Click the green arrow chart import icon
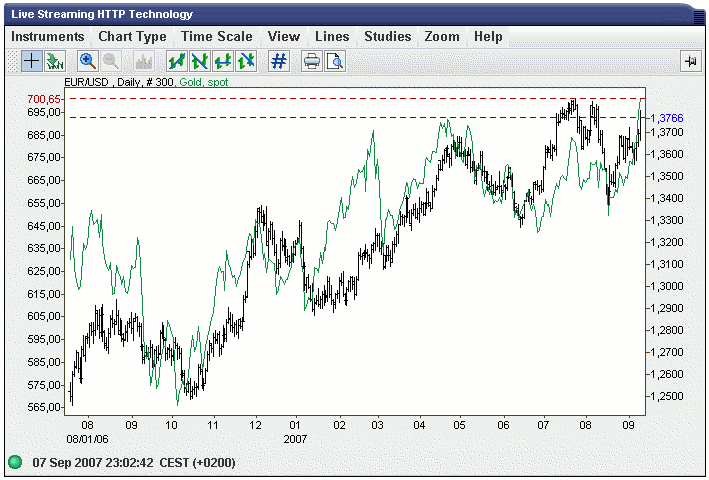This screenshot has height=480, width=709. pos(55,61)
